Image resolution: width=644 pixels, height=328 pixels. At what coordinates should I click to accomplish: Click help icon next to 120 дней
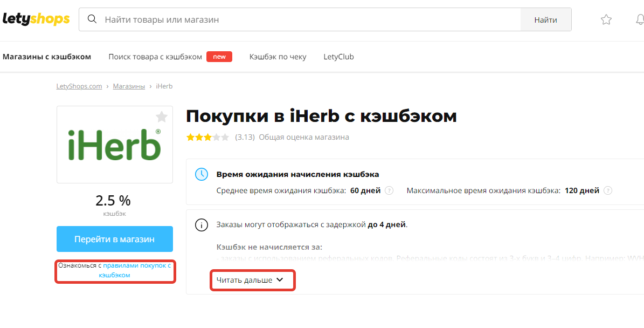[608, 191]
